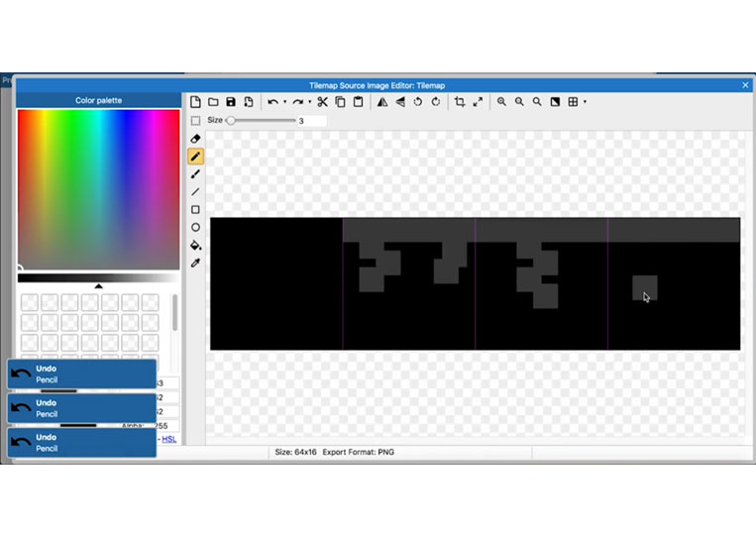This screenshot has height=536, width=756.
Task: Rotate the image counter-clockwise
Action: [418, 102]
